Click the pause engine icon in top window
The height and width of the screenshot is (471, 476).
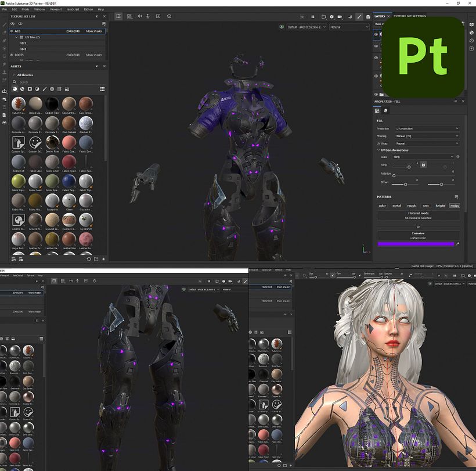[x=313, y=17]
